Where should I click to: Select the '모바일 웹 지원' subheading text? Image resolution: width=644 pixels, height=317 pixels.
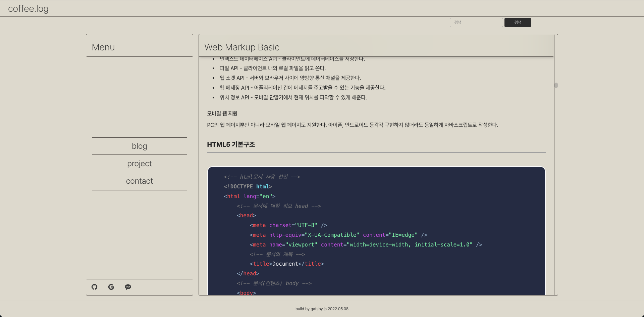[x=222, y=114]
